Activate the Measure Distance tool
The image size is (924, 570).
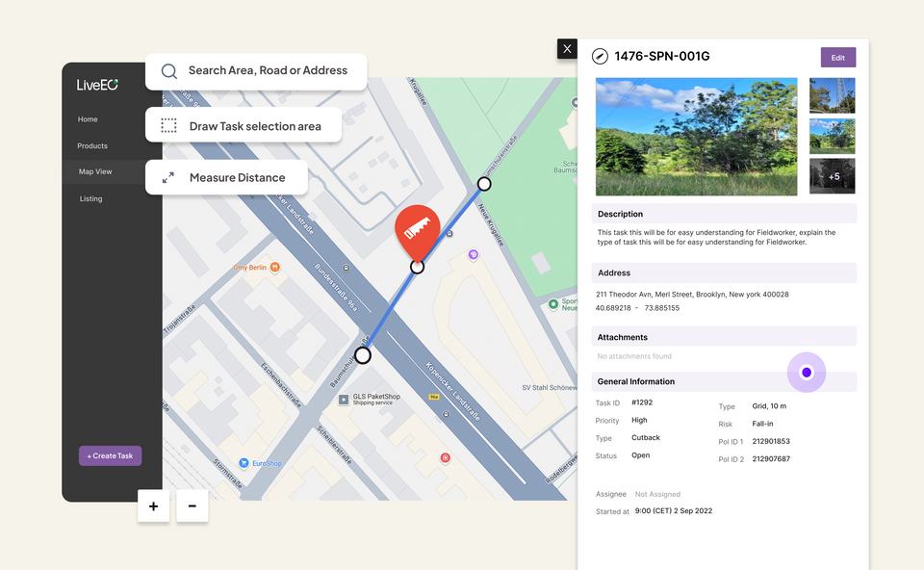pyautogui.click(x=227, y=177)
